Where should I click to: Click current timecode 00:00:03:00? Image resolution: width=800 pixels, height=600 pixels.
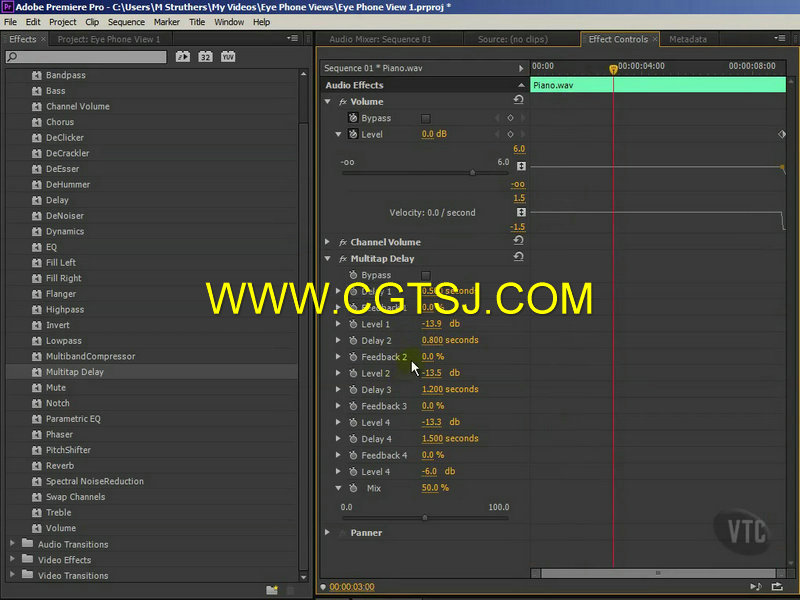click(352, 587)
